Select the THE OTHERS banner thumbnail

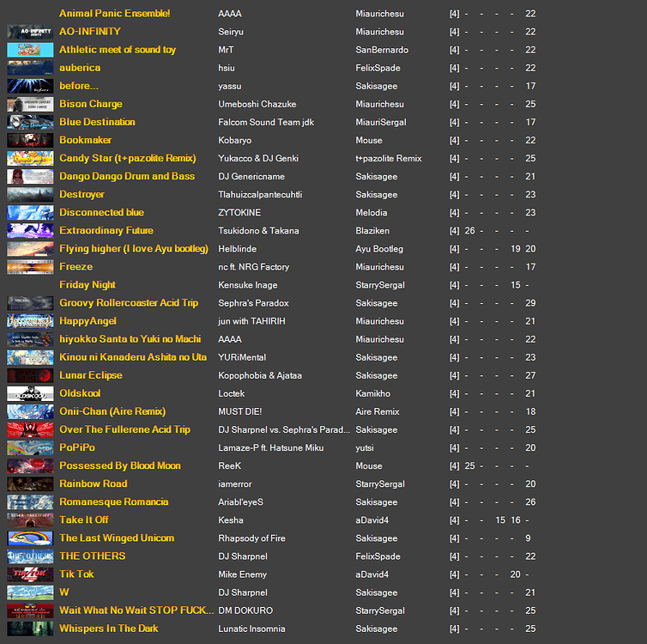[x=30, y=556]
